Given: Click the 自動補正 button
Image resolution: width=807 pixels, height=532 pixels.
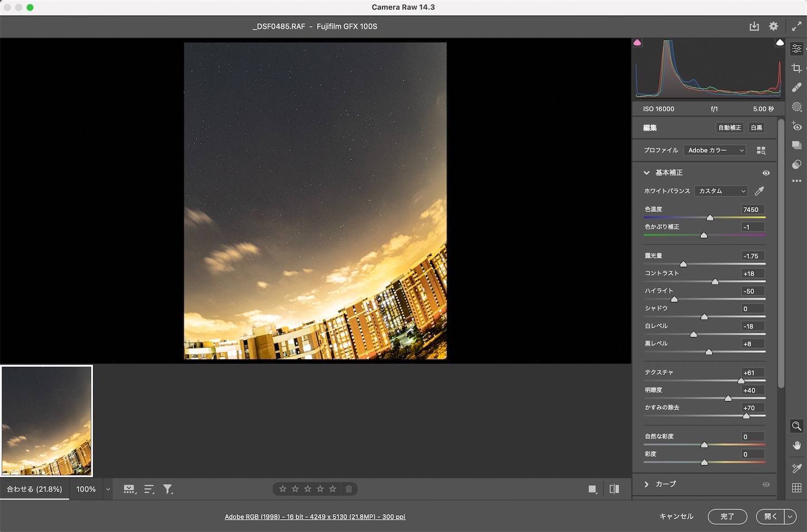Looking at the screenshot, I should [x=730, y=128].
